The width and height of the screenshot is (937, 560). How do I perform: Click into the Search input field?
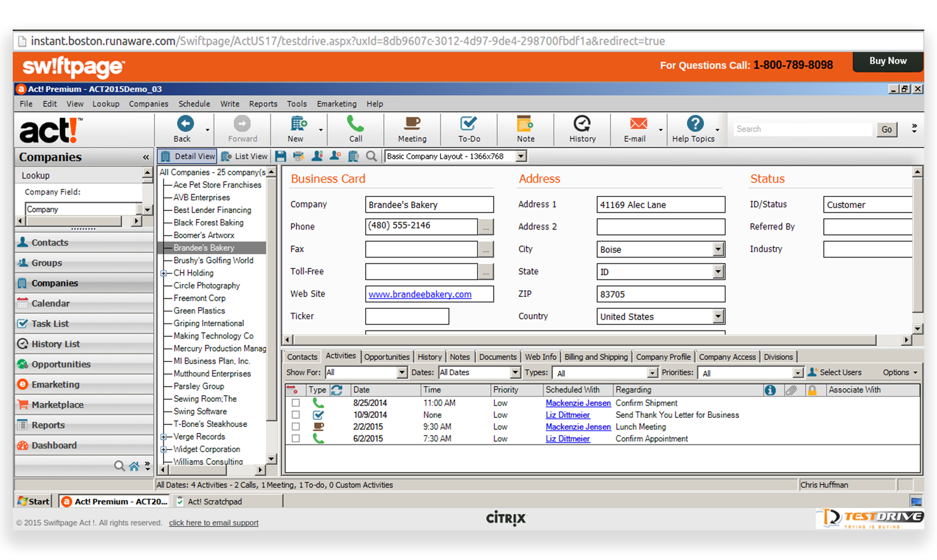(x=803, y=129)
